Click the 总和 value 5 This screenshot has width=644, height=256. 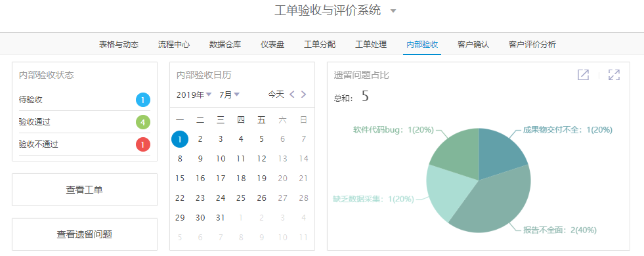click(365, 96)
